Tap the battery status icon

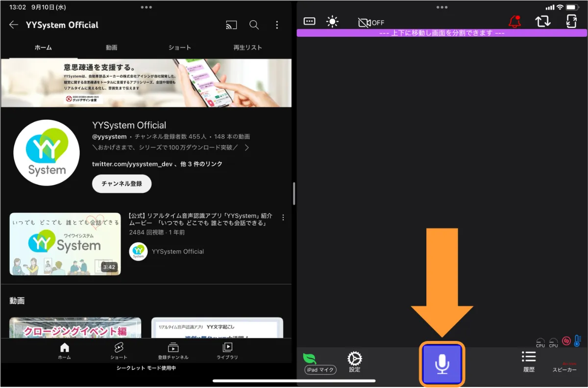click(x=573, y=7)
